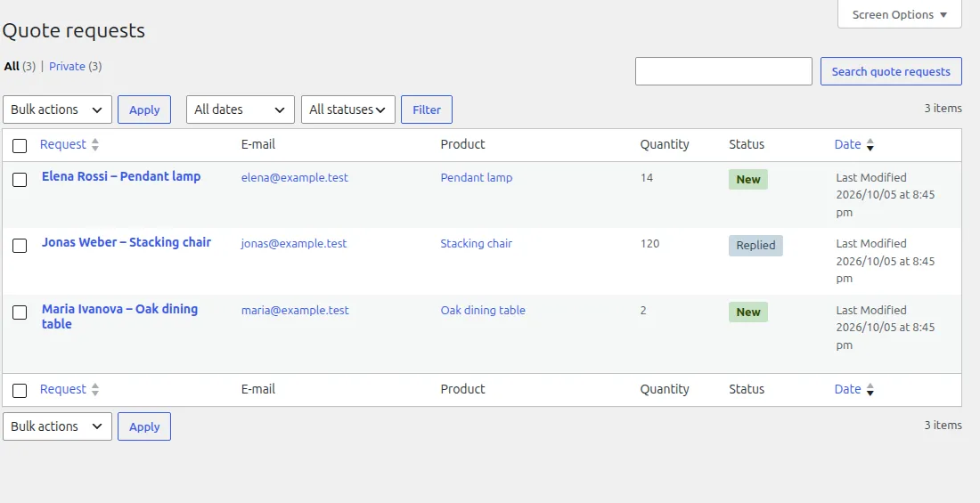Click the Quote requests page heading
980x503 pixels.
click(74, 30)
